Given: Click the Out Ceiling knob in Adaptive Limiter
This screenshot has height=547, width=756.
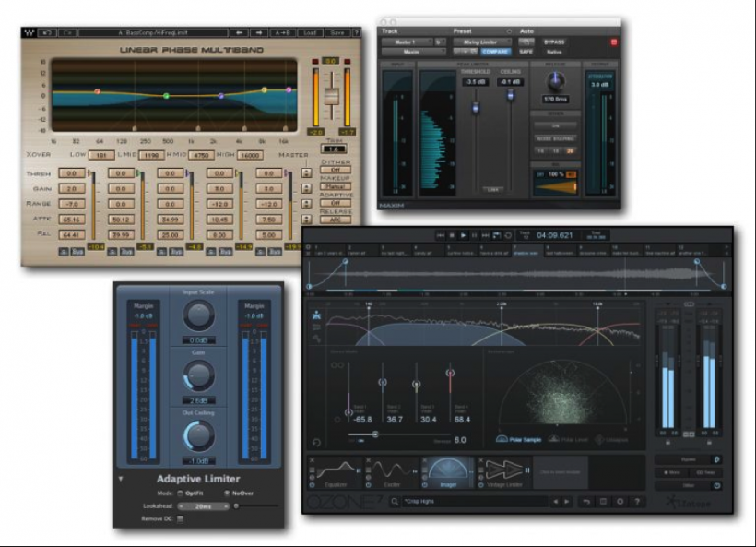Looking at the screenshot, I should [198, 436].
